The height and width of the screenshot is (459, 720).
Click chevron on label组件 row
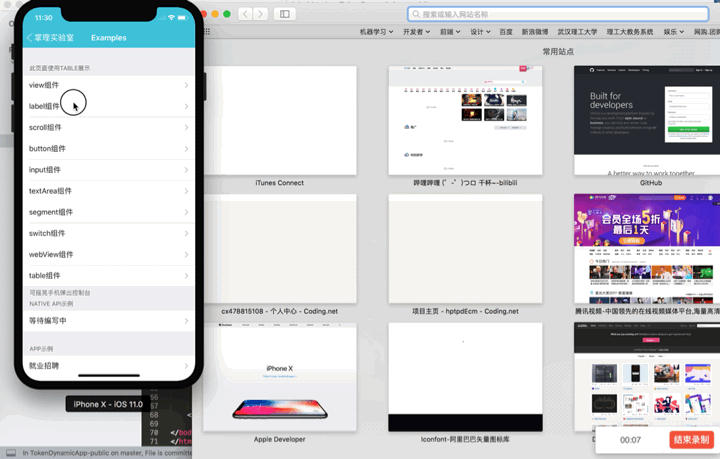(x=186, y=106)
